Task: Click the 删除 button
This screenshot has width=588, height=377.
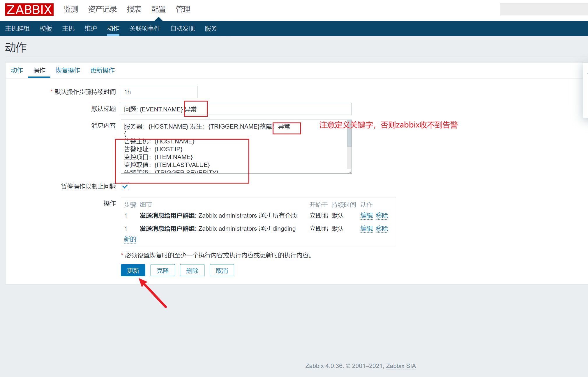Action: point(192,270)
